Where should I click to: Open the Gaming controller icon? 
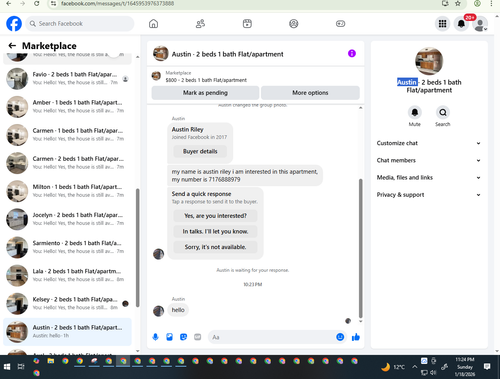coord(340,24)
